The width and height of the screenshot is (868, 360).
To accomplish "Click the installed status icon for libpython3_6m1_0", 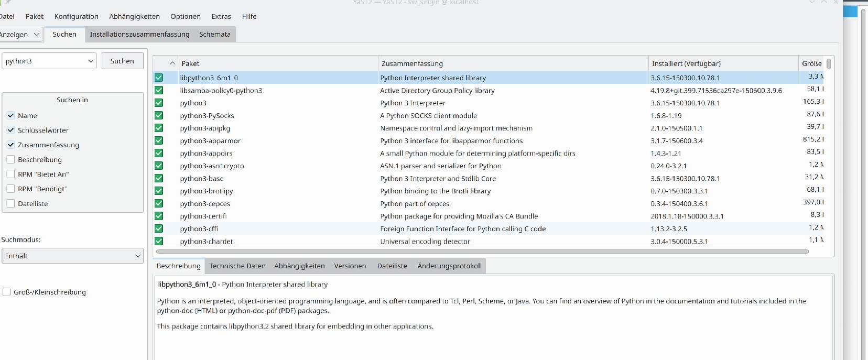I will click(159, 78).
